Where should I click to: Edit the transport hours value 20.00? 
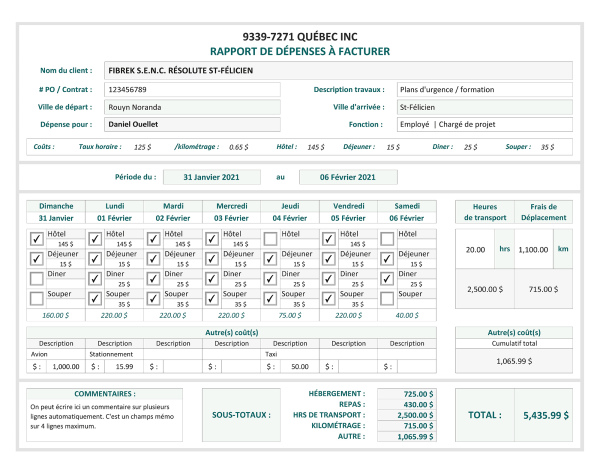(x=475, y=250)
